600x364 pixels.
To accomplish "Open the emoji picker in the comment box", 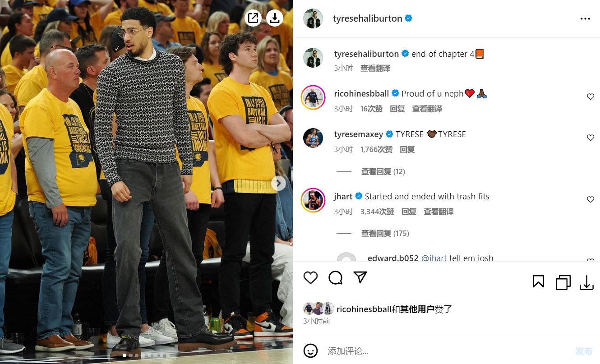I will [310, 351].
